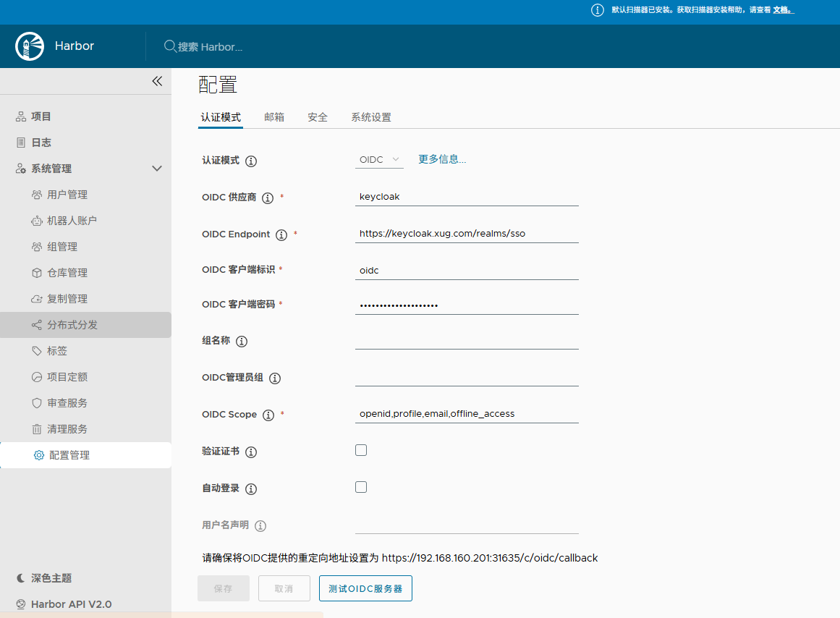Click the OIDC Scope field
Screen dimensions: 840x618
tap(467, 414)
